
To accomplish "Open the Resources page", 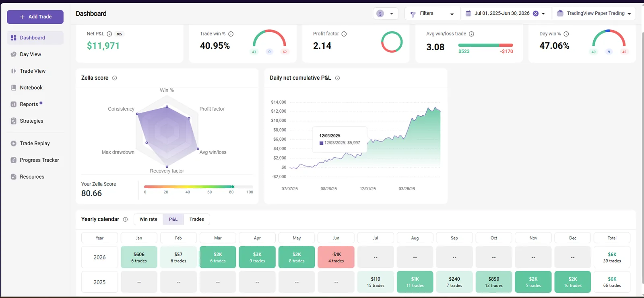I will point(32,177).
